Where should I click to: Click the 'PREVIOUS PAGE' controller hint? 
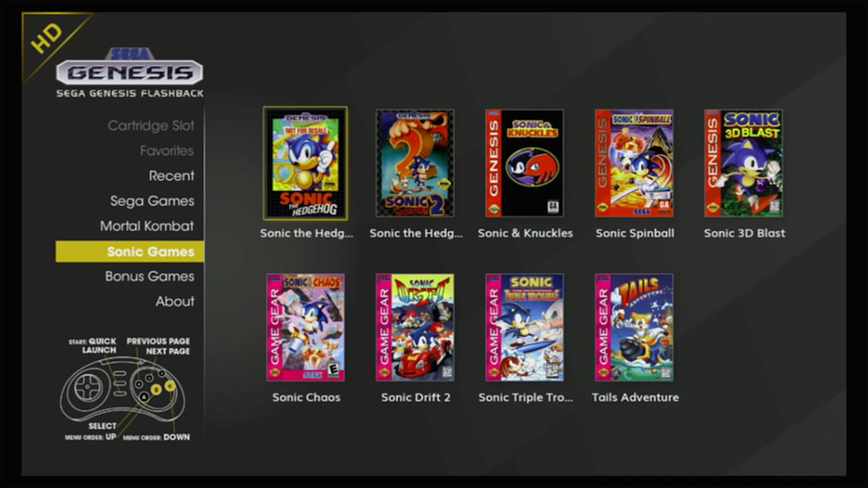(x=158, y=341)
